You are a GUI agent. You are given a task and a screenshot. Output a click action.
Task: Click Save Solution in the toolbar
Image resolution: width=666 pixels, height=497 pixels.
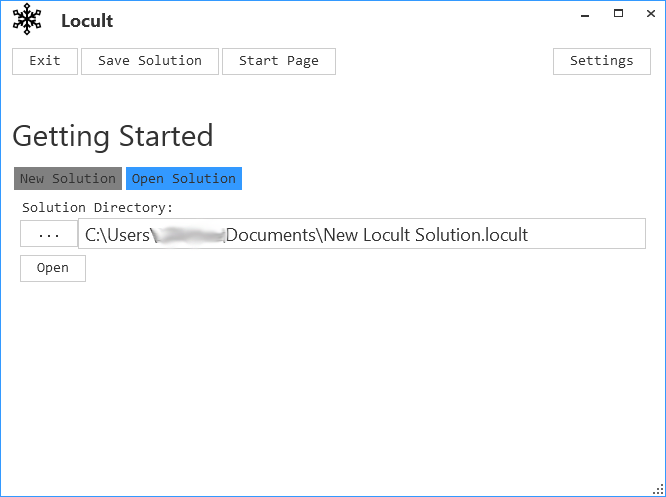pyautogui.click(x=150, y=61)
